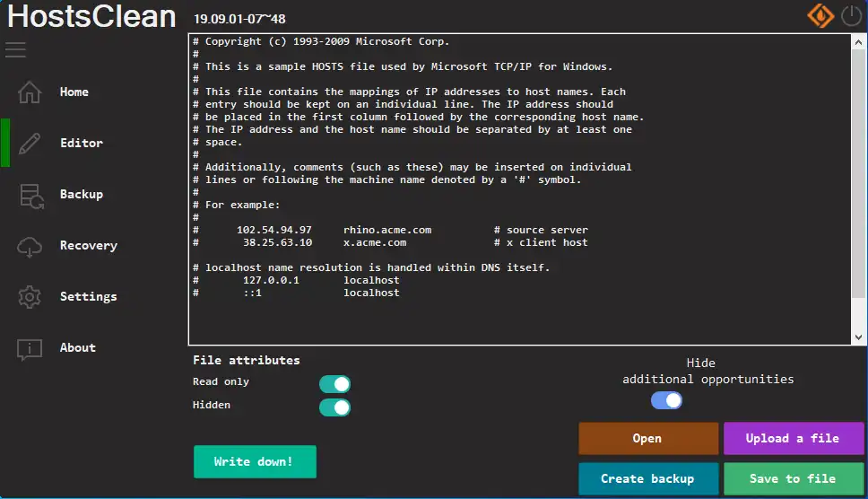The height and width of the screenshot is (499, 868).
Task: Click the Editor pencil icon
Action: (30, 144)
